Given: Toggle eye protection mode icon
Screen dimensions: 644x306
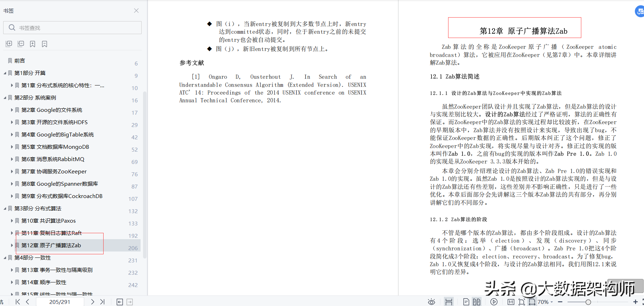Looking at the screenshot, I should coord(431,302).
